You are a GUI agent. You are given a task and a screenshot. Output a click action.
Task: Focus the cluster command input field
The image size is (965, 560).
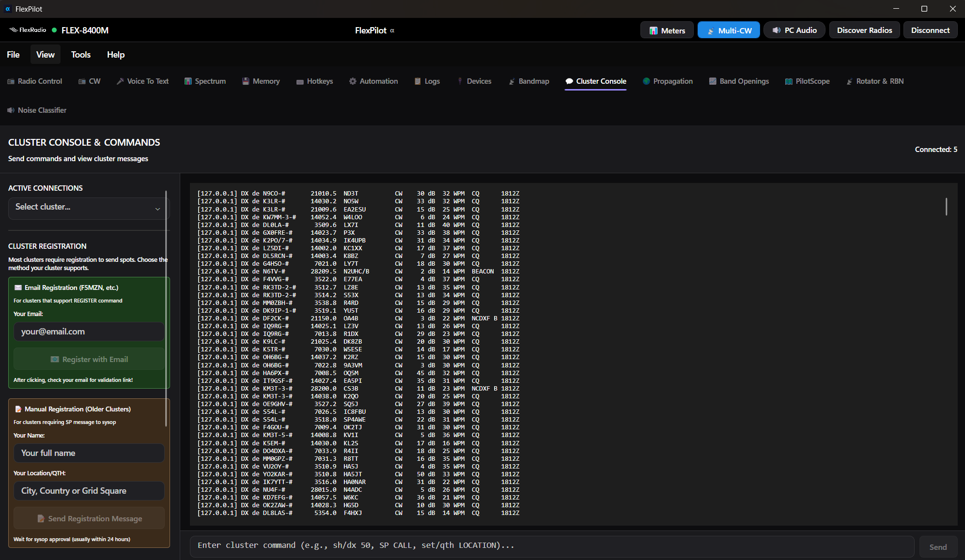tap(551, 545)
